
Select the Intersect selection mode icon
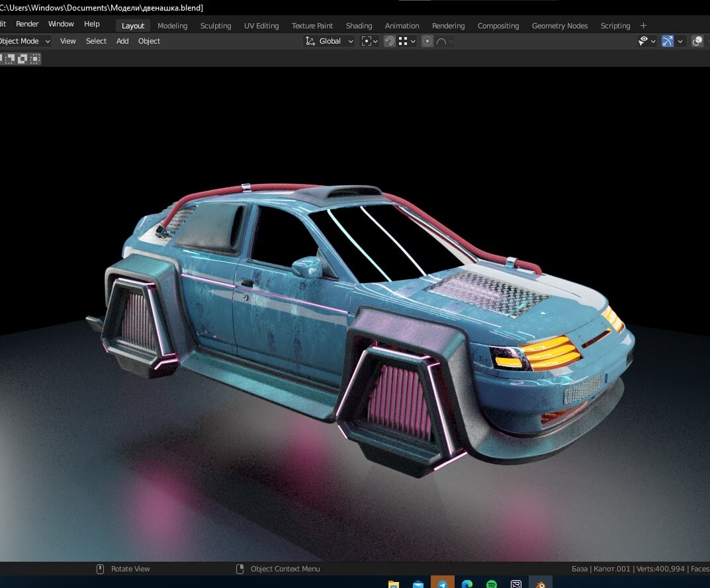tap(34, 58)
